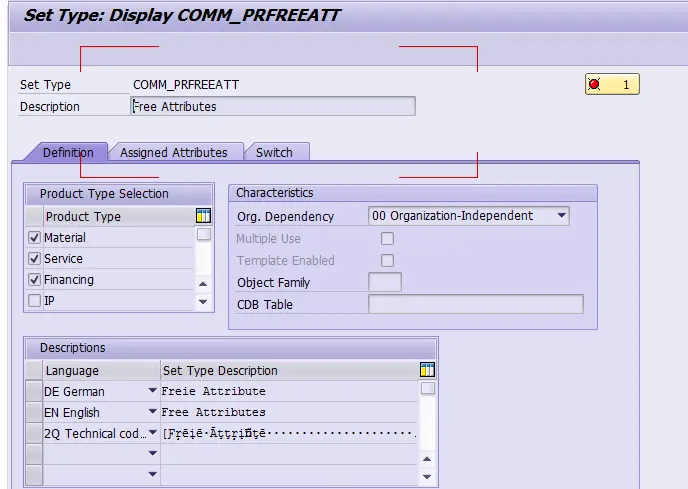Select the EN English row selector

point(34,412)
